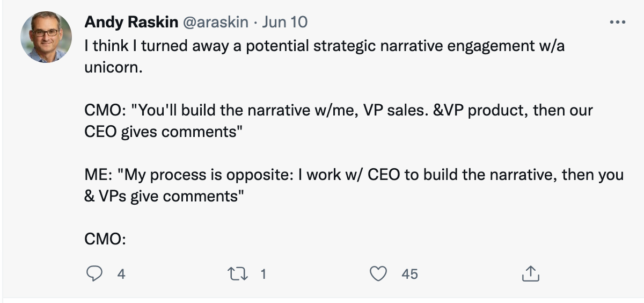This screenshot has width=644, height=303.
Task: Click the tweet's opening sentence about a unicorn
Action: click(324, 47)
